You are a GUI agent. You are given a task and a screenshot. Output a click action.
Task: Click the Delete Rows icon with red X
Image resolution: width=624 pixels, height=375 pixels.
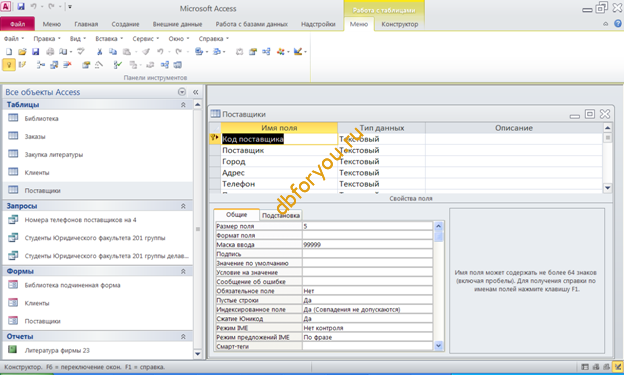67,65
